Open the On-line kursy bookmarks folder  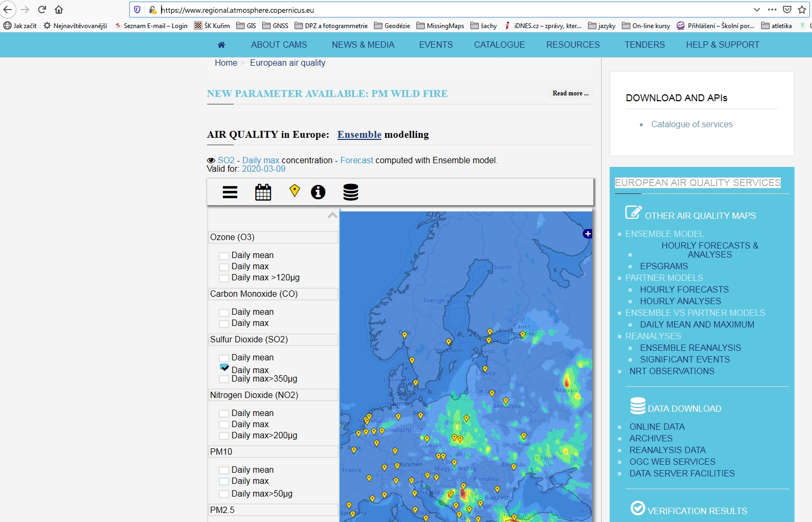(646, 25)
